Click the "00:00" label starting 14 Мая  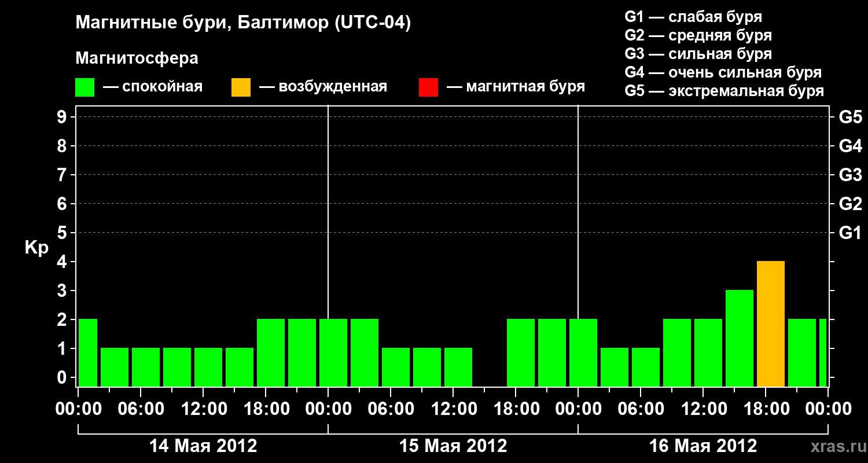coord(78,409)
